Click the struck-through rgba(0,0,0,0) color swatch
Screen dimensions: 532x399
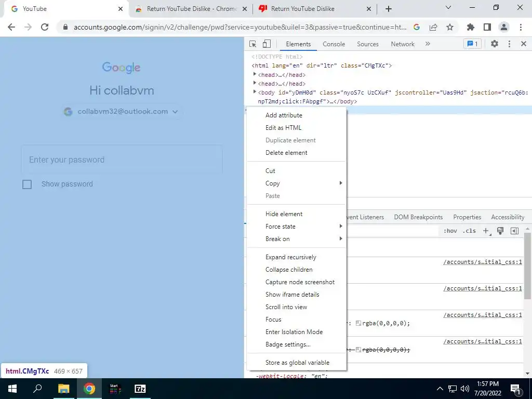358,350
